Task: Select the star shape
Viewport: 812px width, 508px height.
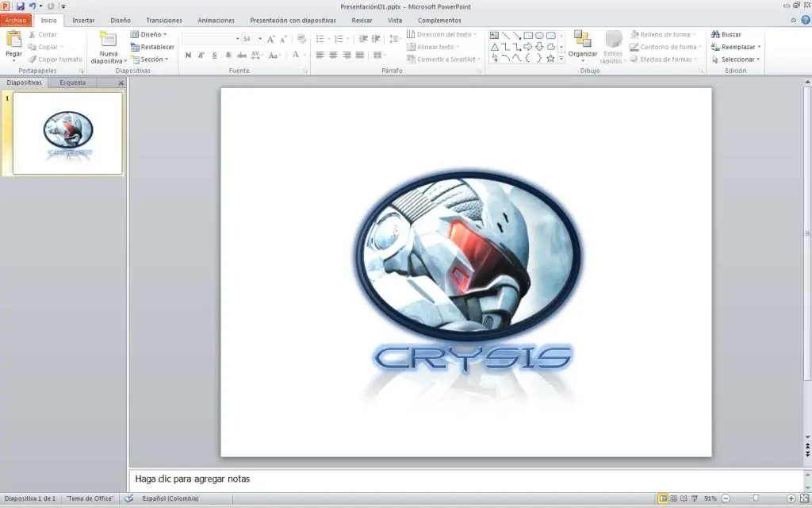Action: click(550, 58)
